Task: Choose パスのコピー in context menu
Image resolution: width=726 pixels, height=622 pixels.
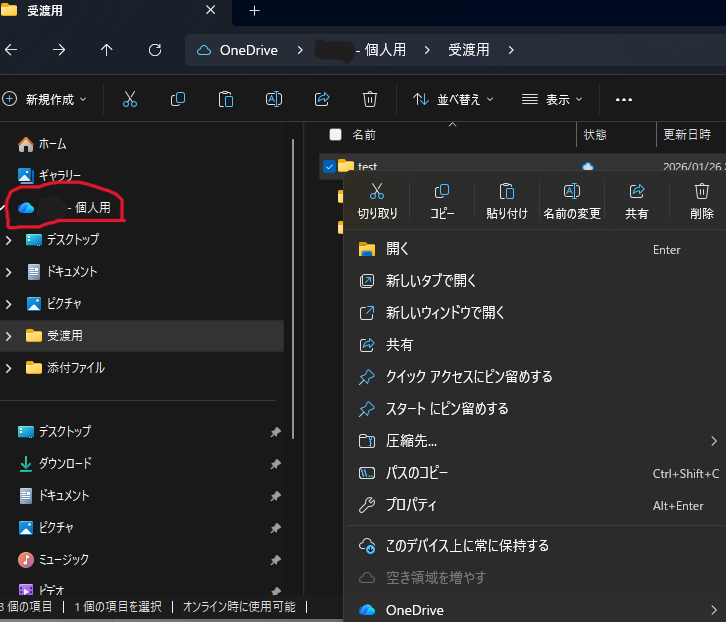Action: [417, 473]
